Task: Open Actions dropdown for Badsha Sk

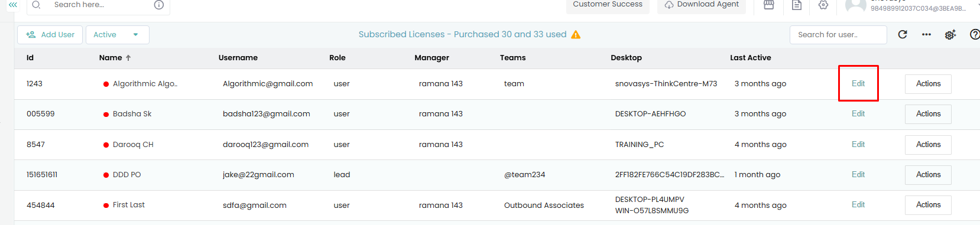Action: [928, 114]
